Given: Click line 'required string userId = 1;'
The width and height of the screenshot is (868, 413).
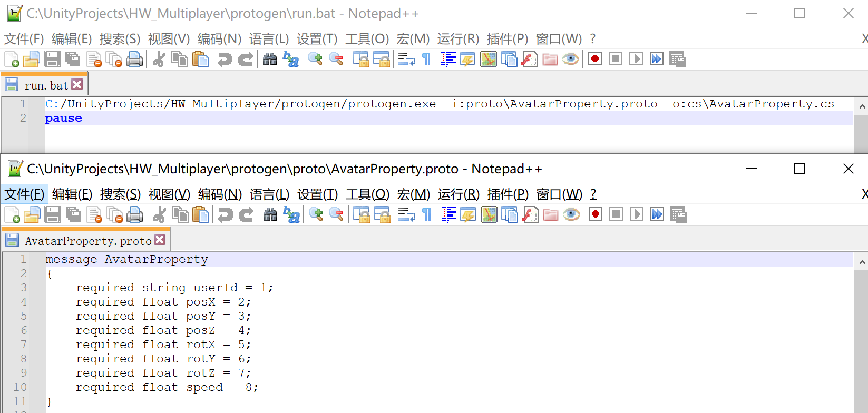Looking at the screenshot, I should point(174,288).
